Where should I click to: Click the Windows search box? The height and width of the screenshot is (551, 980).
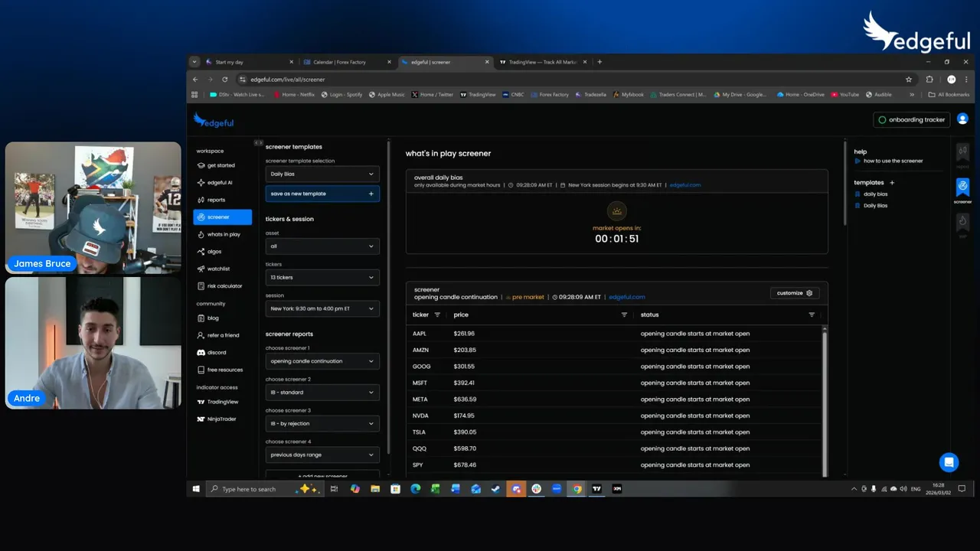point(264,489)
